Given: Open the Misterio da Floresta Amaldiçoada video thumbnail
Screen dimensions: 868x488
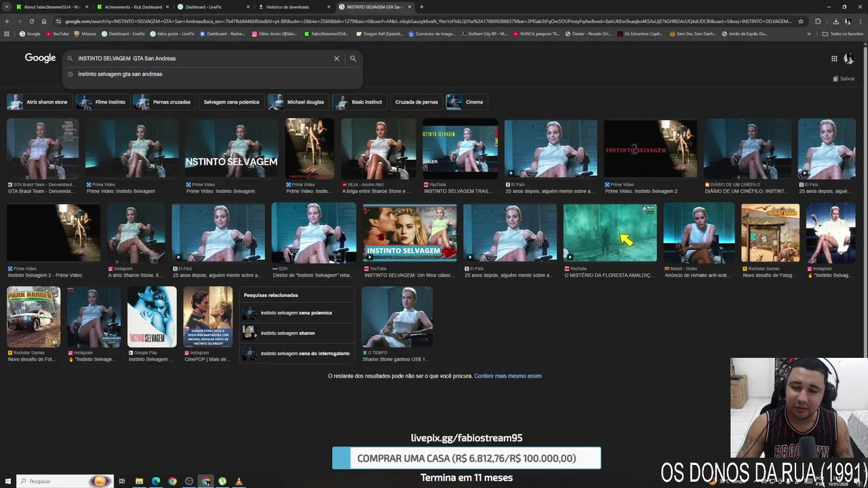Looking at the screenshot, I should click(610, 232).
